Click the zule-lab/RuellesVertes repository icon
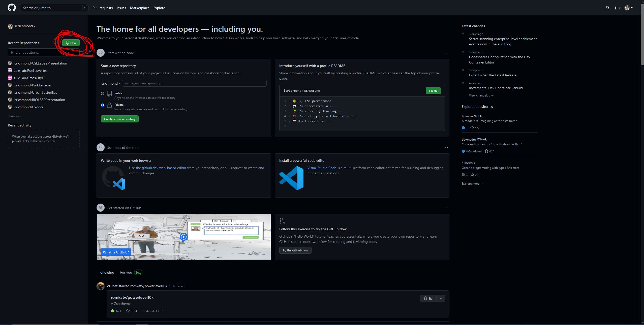 10,71
